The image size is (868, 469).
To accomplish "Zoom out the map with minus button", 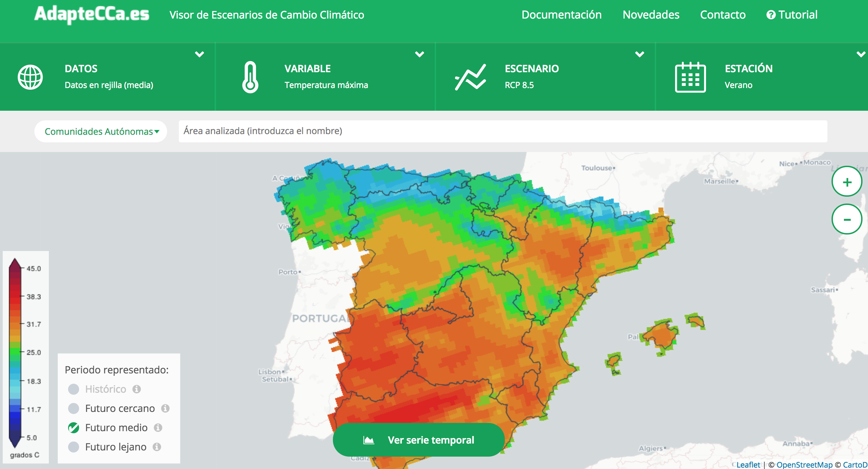I will (847, 219).
